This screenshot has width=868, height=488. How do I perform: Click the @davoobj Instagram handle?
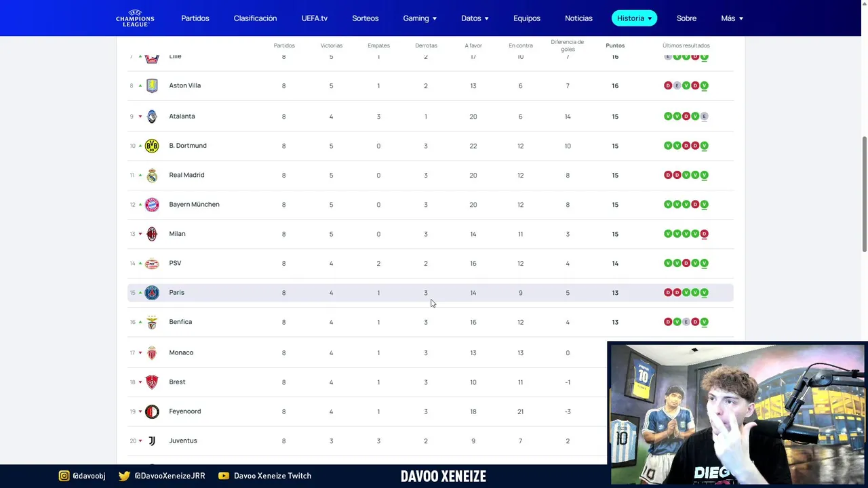[x=89, y=476]
